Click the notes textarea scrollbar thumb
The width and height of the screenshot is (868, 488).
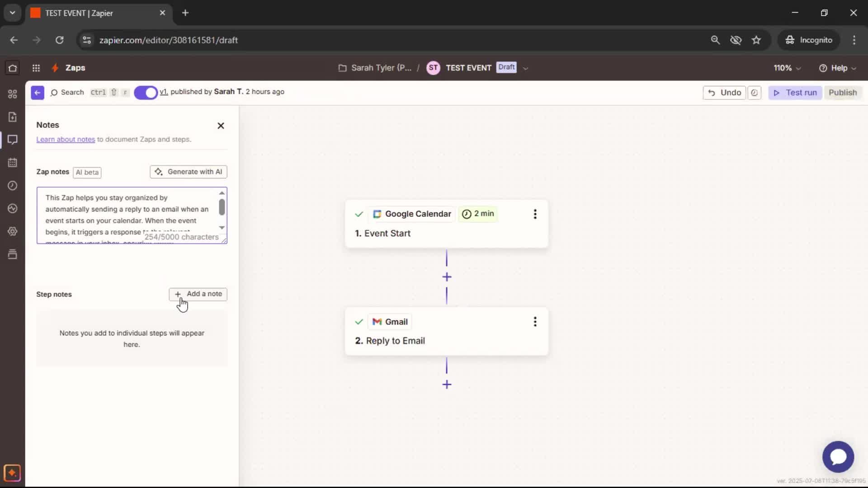point(222,207)
